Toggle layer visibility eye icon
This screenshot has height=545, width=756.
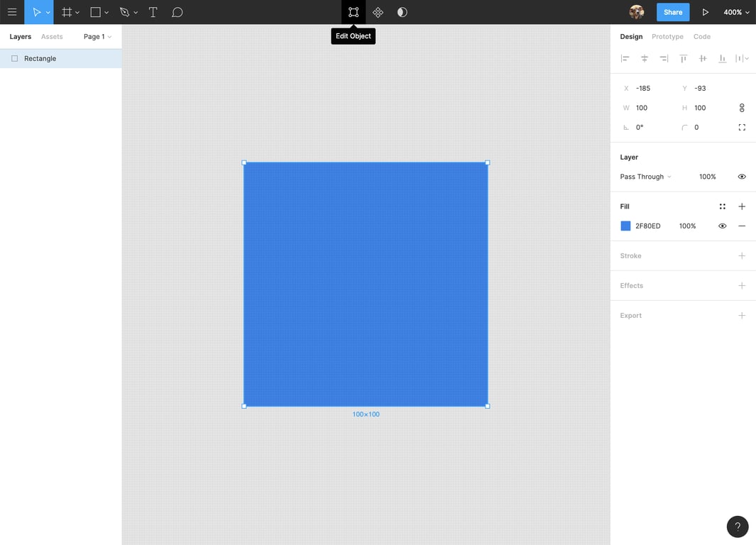coord(742,177)
